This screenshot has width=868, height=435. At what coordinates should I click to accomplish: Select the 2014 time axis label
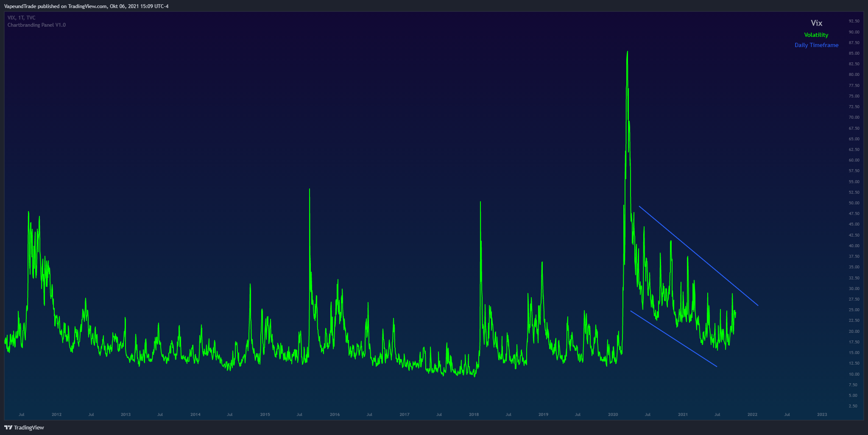click(195, 415)
